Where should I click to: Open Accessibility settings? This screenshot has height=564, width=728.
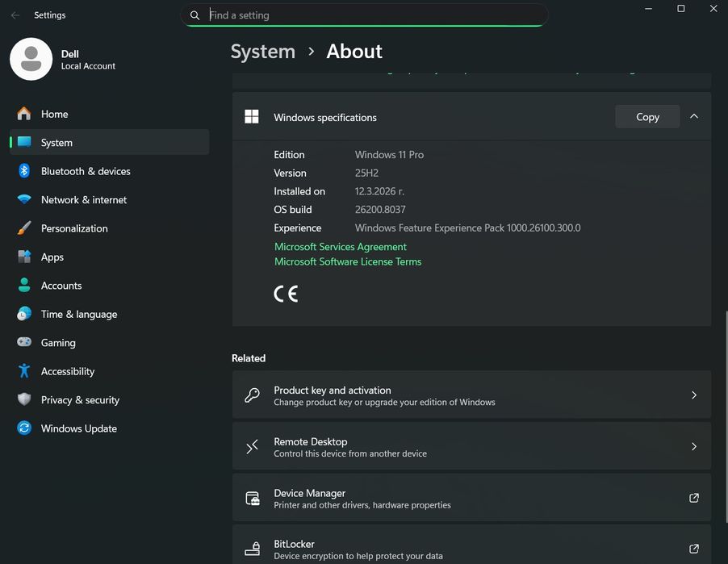tap(109, 371)
